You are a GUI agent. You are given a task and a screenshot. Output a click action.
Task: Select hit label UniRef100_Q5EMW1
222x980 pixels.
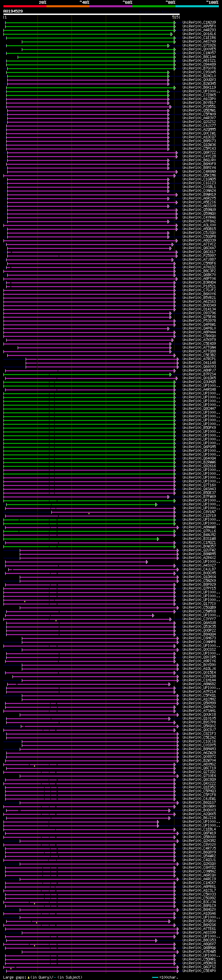(x=199, y=110)
